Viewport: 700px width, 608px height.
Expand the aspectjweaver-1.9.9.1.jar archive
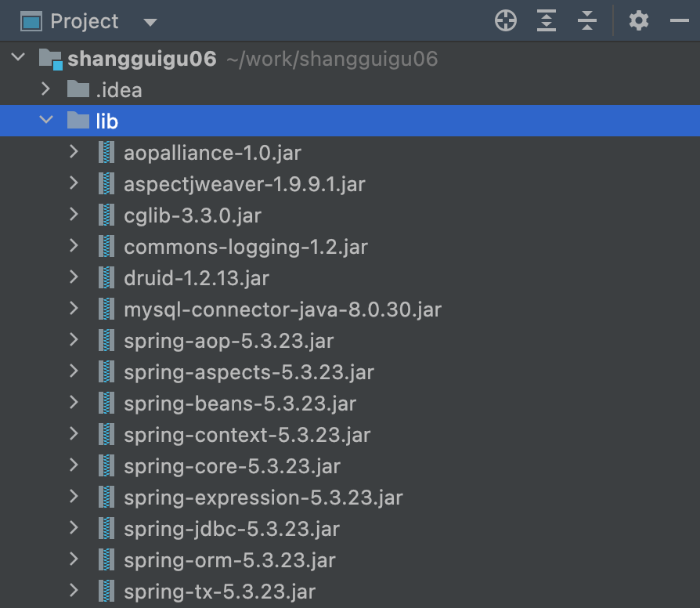coord(74,184)
